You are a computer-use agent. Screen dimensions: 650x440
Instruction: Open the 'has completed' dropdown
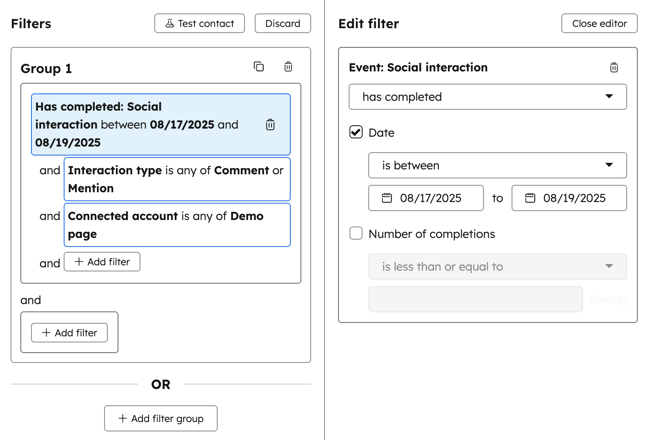488,97
